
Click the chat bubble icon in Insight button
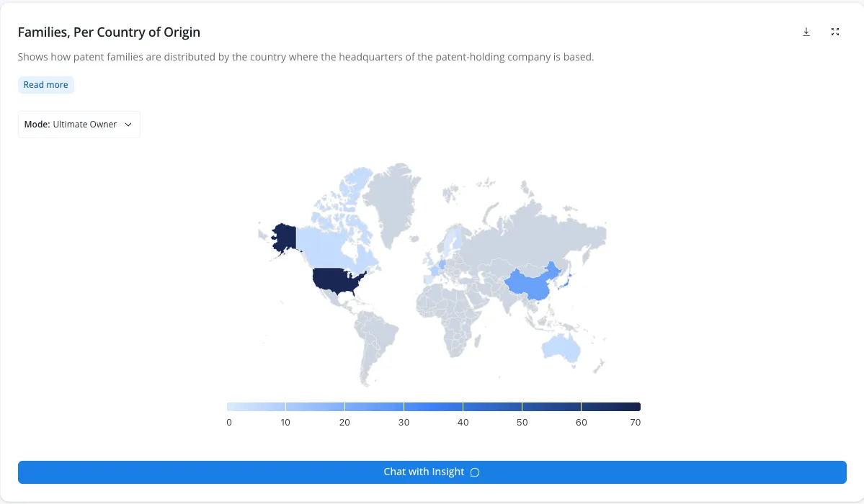[x=474, y=472]
